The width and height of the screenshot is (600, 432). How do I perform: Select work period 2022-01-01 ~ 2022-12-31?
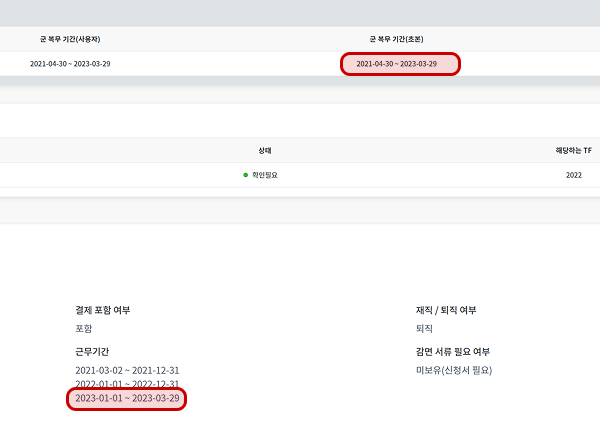[x=127, y=384]
